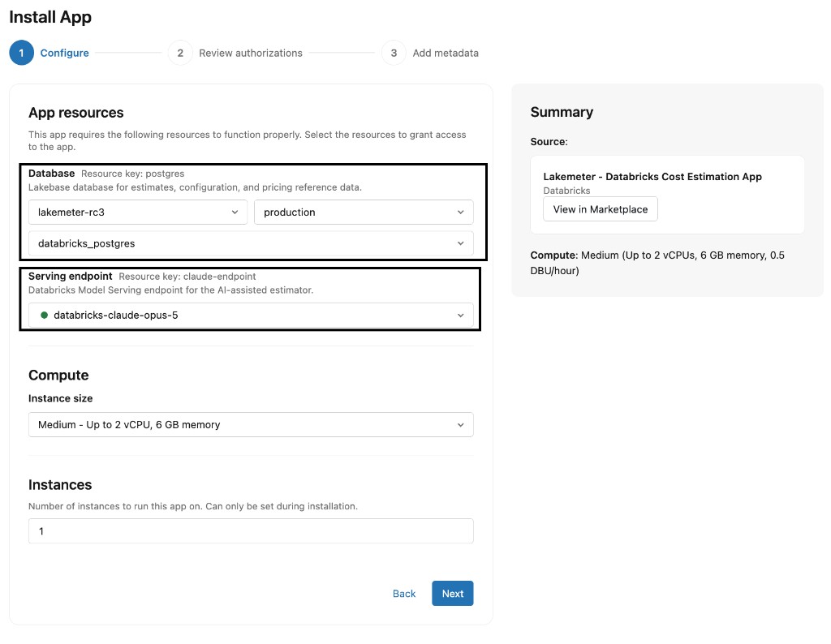Screen dimensions: 831x644
Task: Click 'Lakemeter - Databricks Cost Estimation App' title
Action: 652,177
